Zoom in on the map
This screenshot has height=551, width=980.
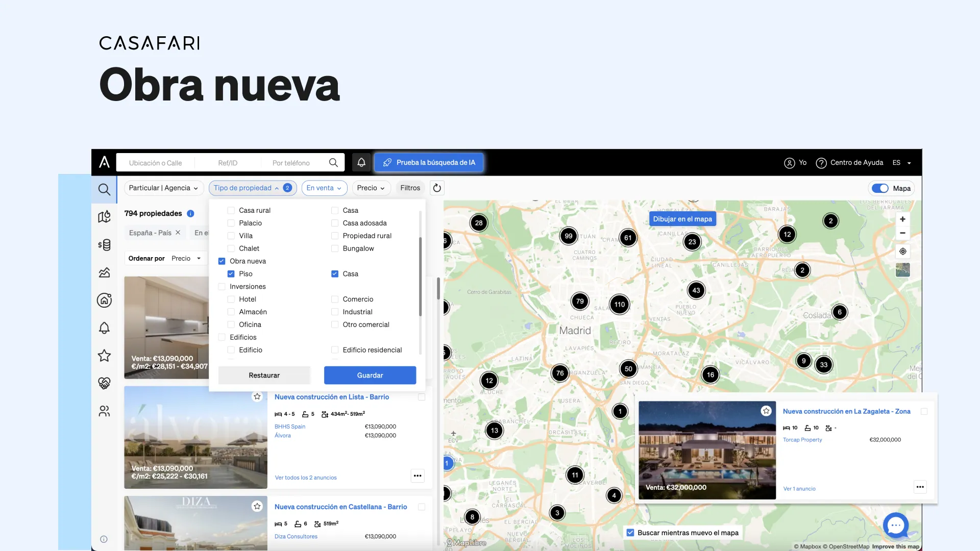pyautogui.click(x=902, y=219)
